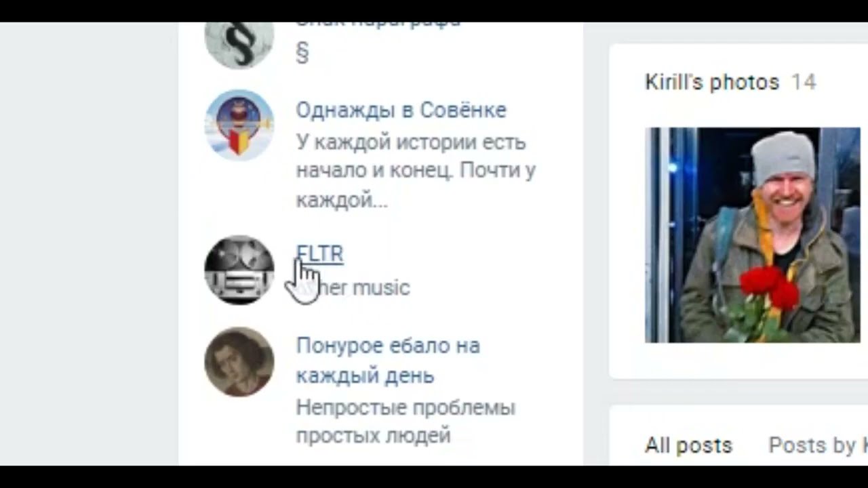The image size is (868, 488).
Task: Click the partially hidden title above the § symbol
Action: pyautogui.click(x=378, y=25)
